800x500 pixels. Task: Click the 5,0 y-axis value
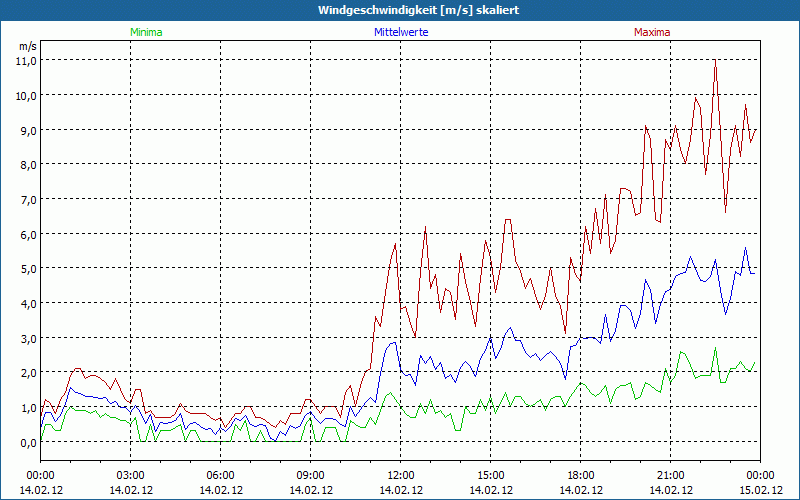29,268
